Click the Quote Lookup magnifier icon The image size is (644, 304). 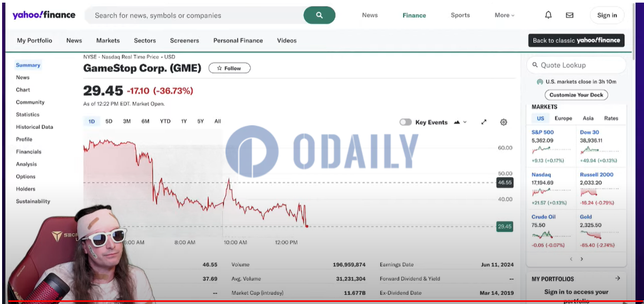click(535, 65)
